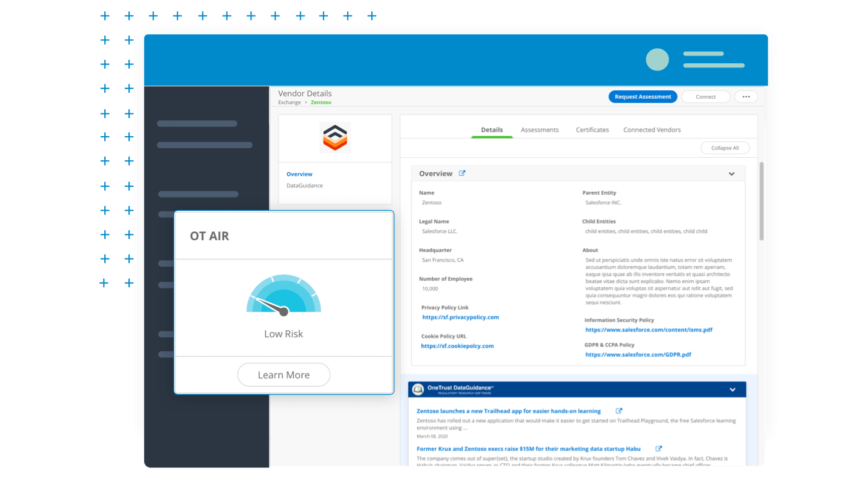Click the Zentoso vendor logo
Screen dimensions: 868x497
pyautogui.click(x=335, y=137)
